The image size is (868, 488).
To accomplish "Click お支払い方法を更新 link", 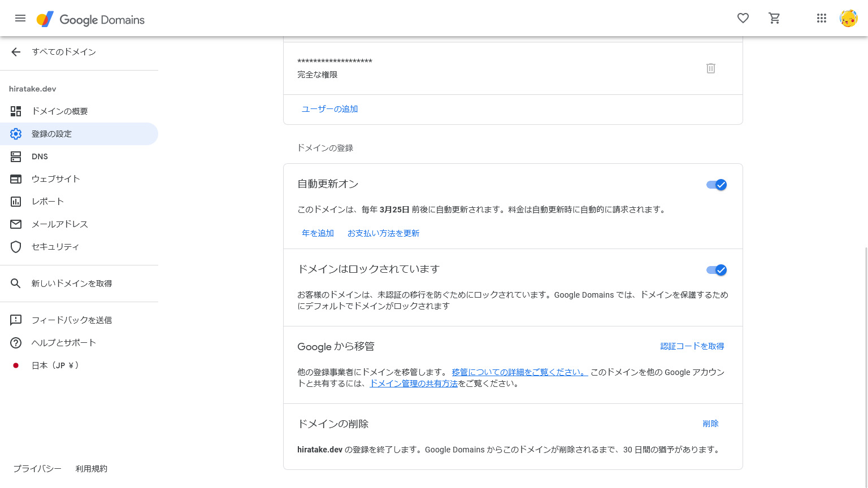I will [x=383, y=233].
